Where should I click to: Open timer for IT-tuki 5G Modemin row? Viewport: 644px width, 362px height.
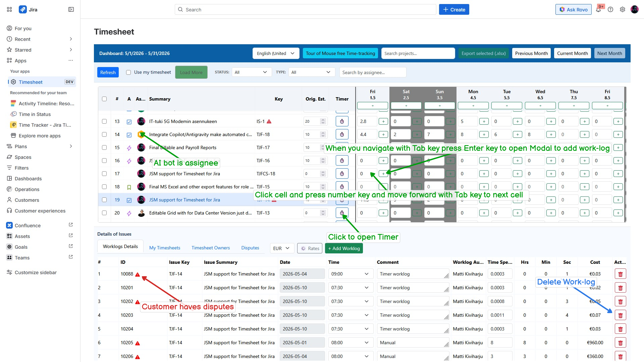coord(342,121)
